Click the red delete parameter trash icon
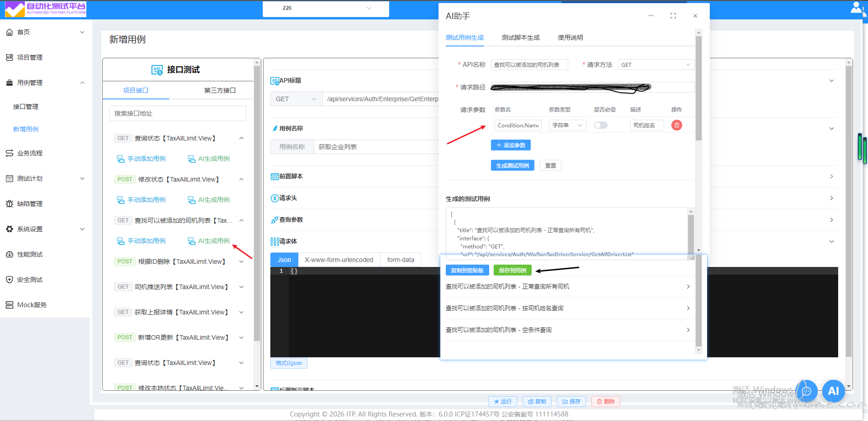This screenshot has height=421, width=868. click(676, 125)
